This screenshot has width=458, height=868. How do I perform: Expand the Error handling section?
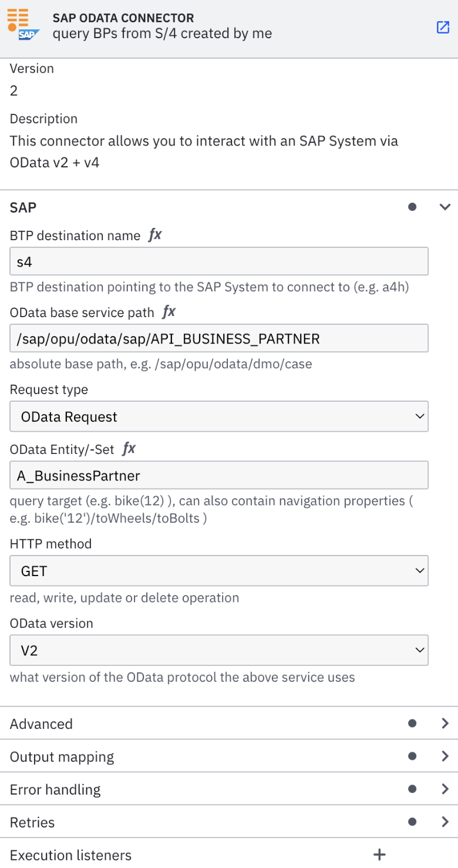(444, 789)
